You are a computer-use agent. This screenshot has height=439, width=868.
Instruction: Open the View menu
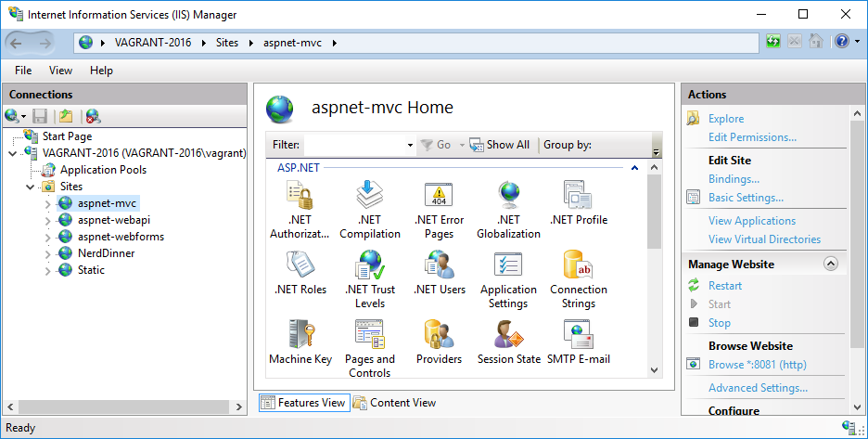click(x=60, y=71)
